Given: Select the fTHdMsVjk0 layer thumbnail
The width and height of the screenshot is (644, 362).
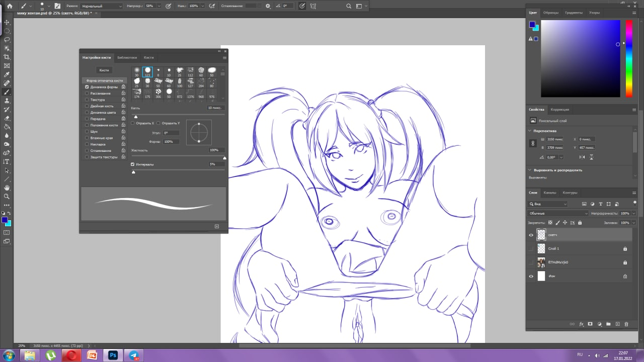Looking at the screenshot, I should [541, 262].
